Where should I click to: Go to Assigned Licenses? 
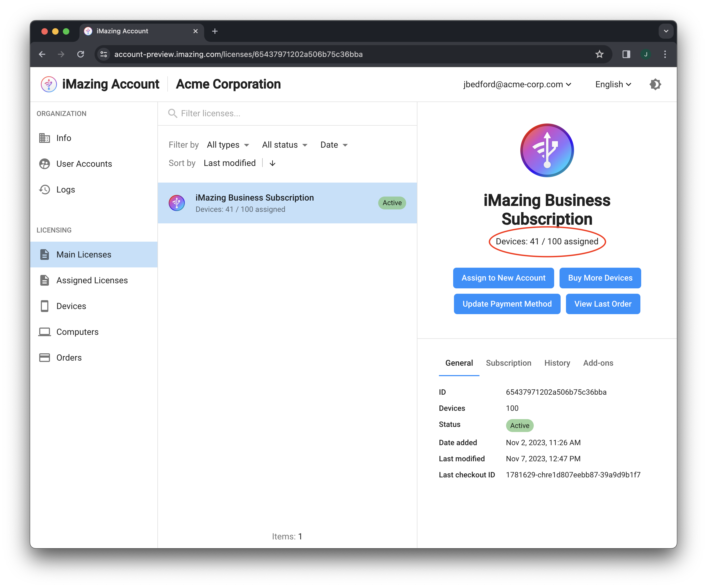92,280
